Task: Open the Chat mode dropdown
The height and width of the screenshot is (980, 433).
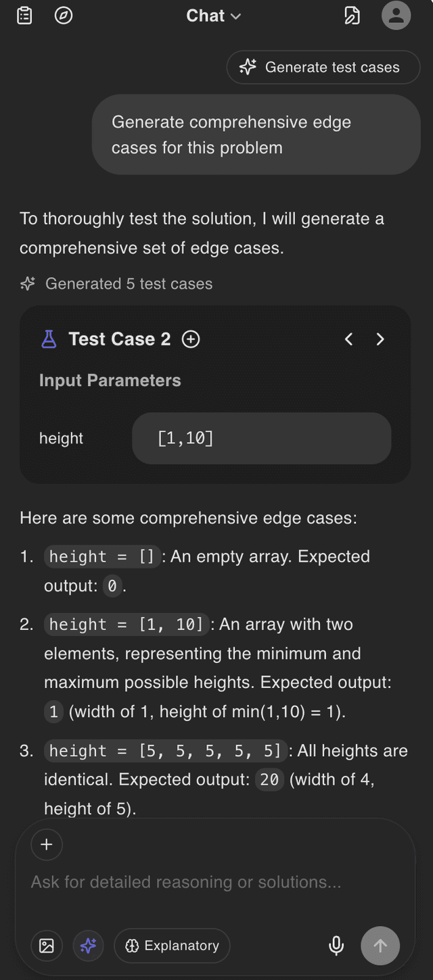Action: [213, 16]
